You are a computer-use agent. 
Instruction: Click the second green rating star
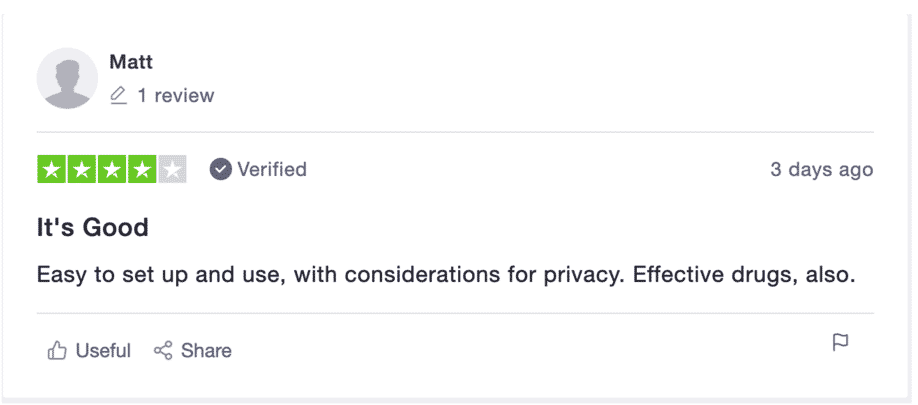pyautogui.click(x=82, y=169)
